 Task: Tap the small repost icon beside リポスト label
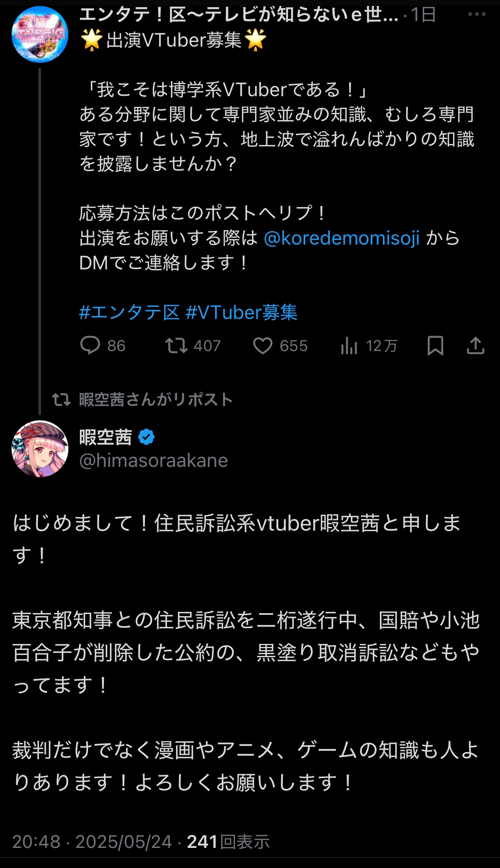61,400
